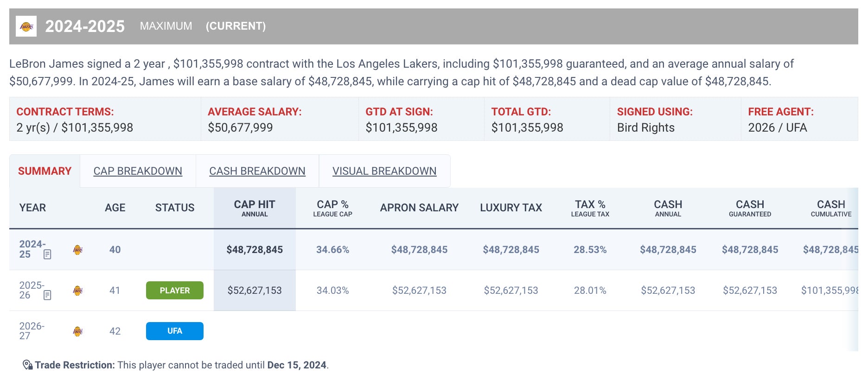Click the Apron Salary column header
868x380 pixels.
[419, 208]
